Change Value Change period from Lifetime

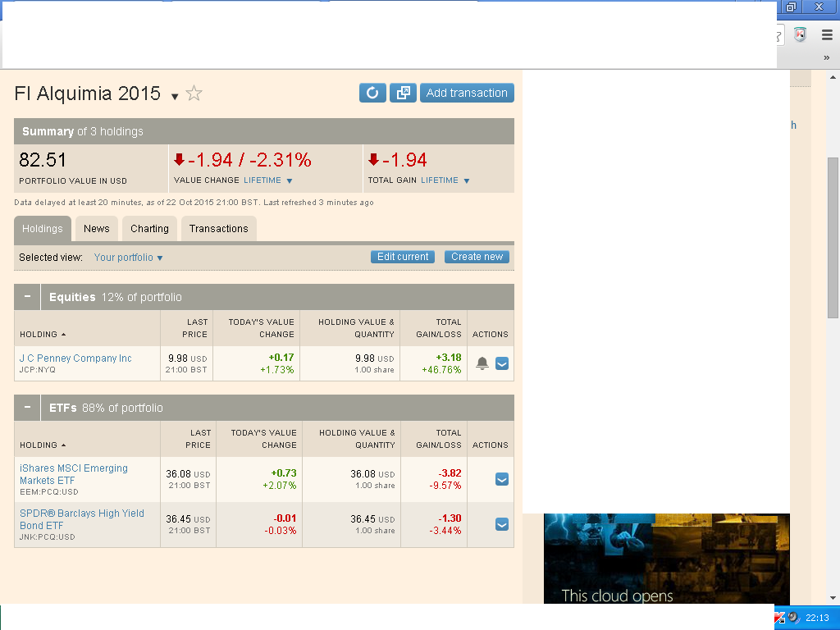(268, 180)
